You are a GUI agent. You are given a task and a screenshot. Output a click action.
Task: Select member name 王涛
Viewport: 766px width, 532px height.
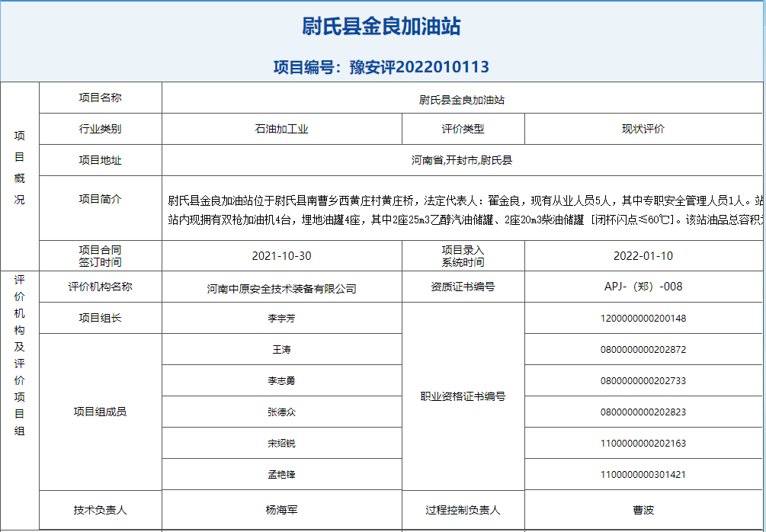[x=282, y=350]
